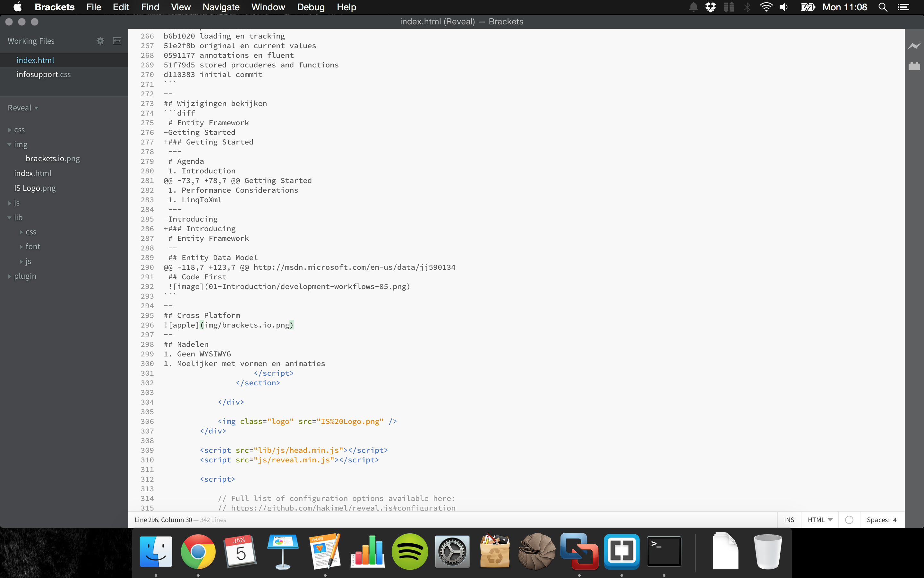Open the Apple menu
This screenshot has height=578, width=924.
18,7
